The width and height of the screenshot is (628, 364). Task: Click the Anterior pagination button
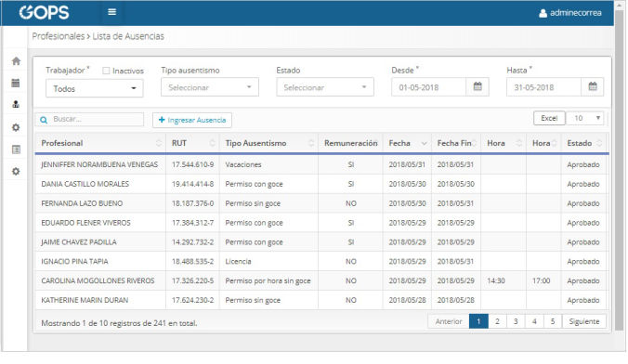(x=449, y=321)
